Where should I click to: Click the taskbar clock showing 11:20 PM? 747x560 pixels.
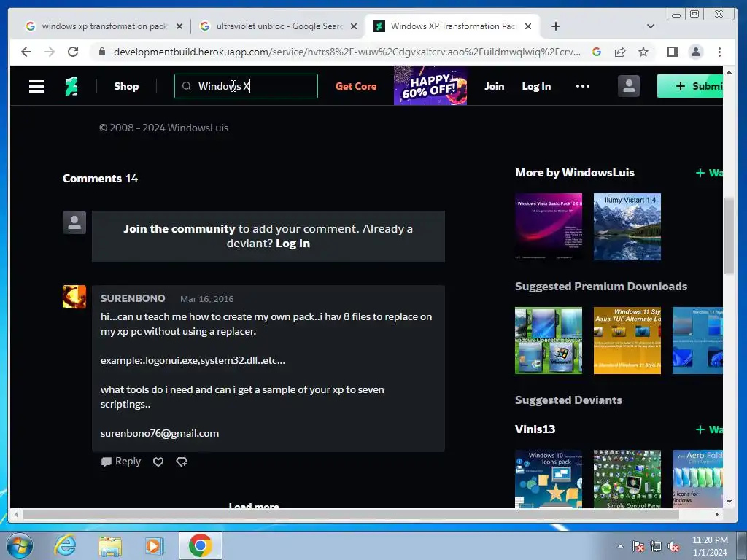710,546
